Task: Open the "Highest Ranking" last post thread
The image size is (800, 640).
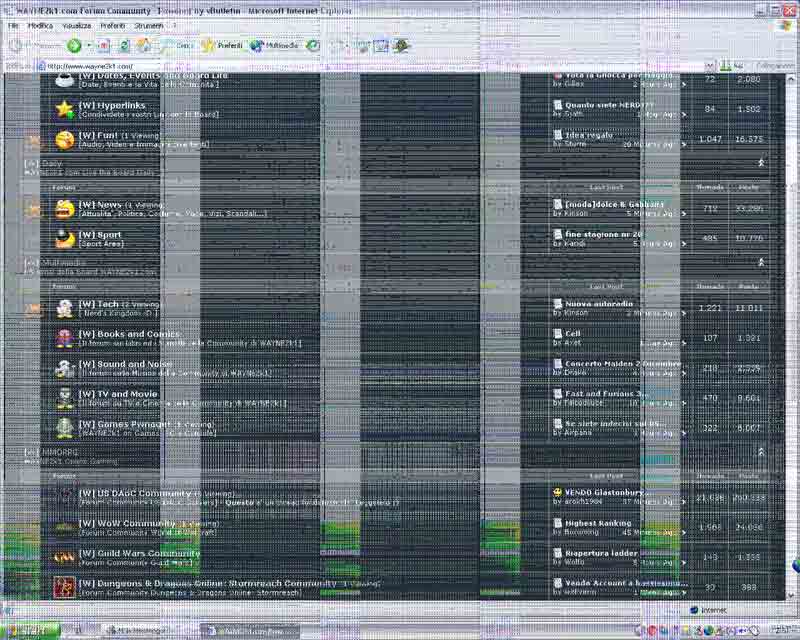Action: pyautogui.click(x=598, y=524)
